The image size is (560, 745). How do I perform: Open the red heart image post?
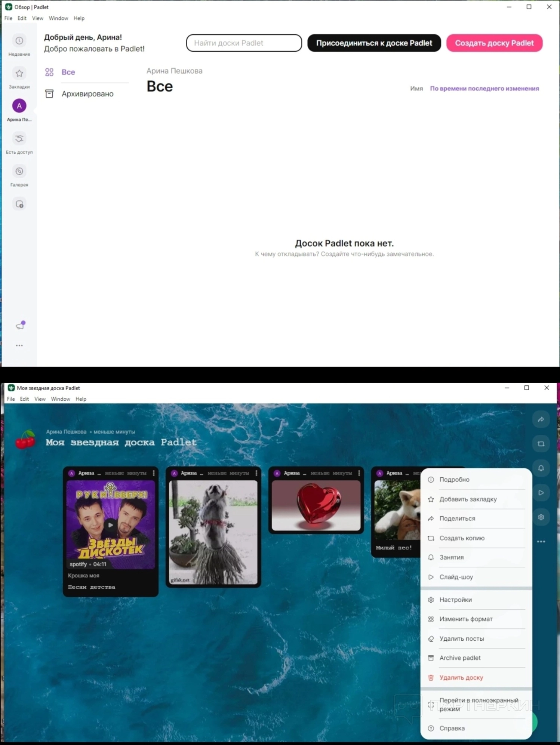pyautogui.click(x=316, y=505)
